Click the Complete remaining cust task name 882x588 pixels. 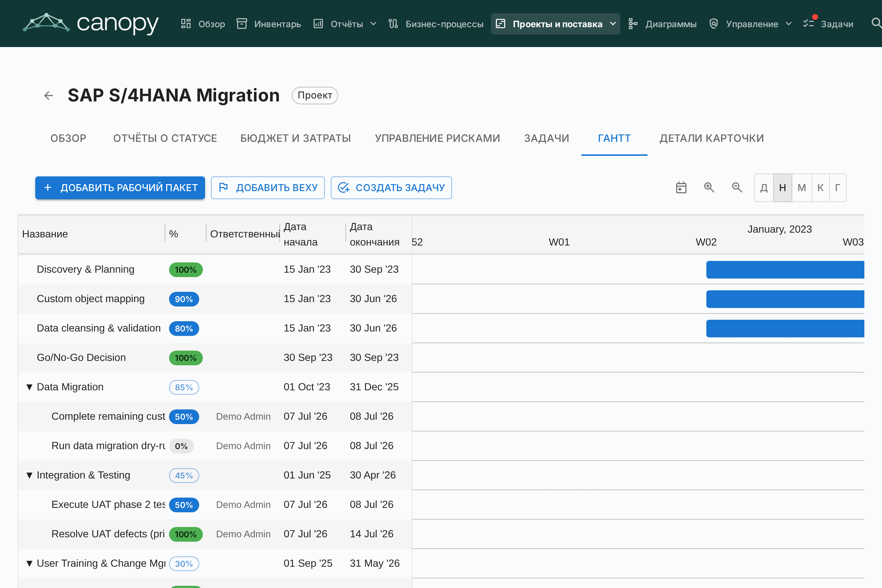tap(108, 416)
